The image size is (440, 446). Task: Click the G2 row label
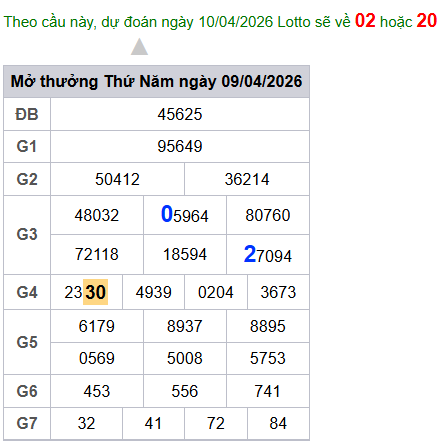pyautogui.click(x=27, y=179)
